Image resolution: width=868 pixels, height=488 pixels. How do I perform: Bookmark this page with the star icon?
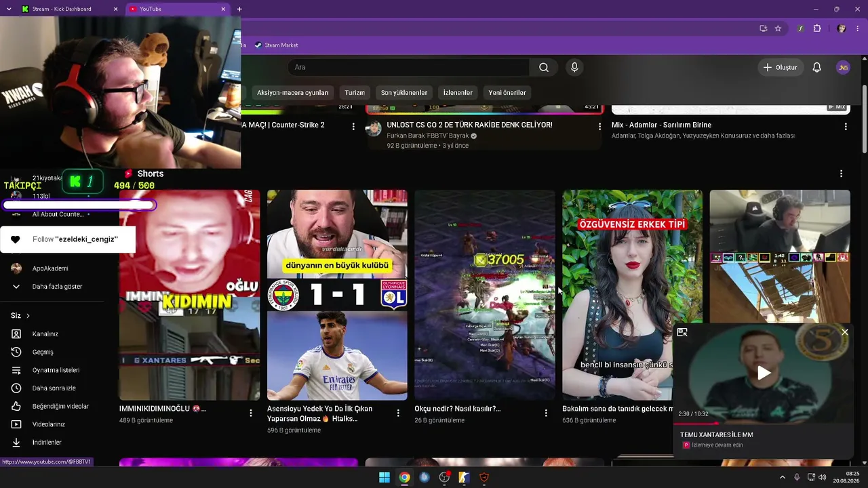[778, 28]
